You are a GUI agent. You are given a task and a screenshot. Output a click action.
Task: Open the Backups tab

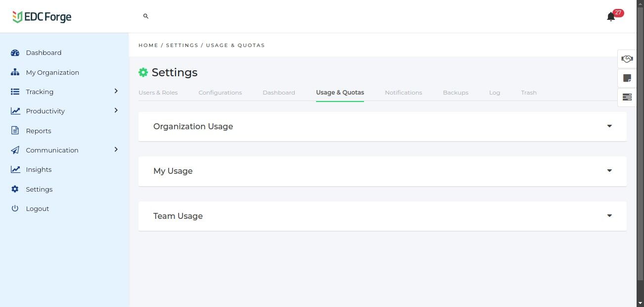(x=456, y=93)
